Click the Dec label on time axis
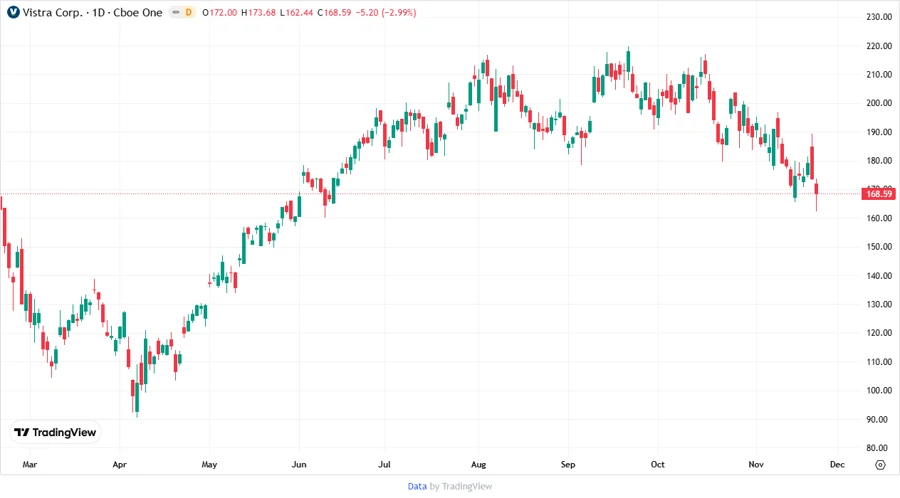This screenshot has width=900, height=498. (837, 464)
